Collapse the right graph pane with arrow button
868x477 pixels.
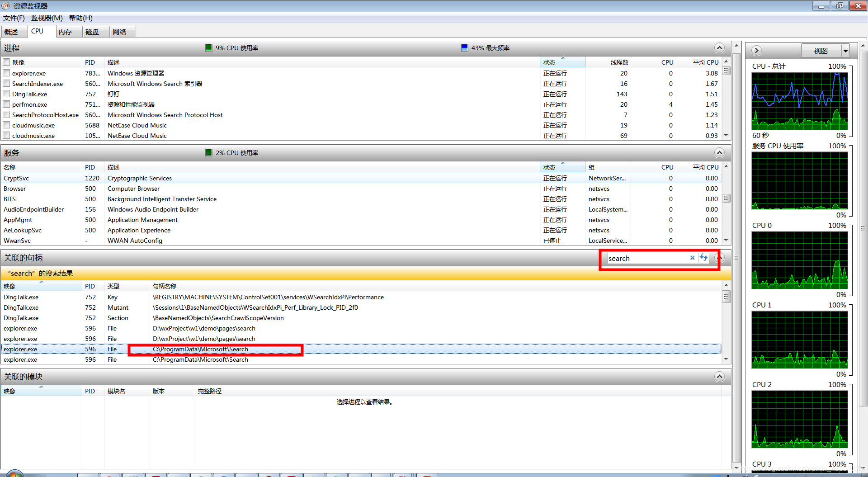pos(757,51)
